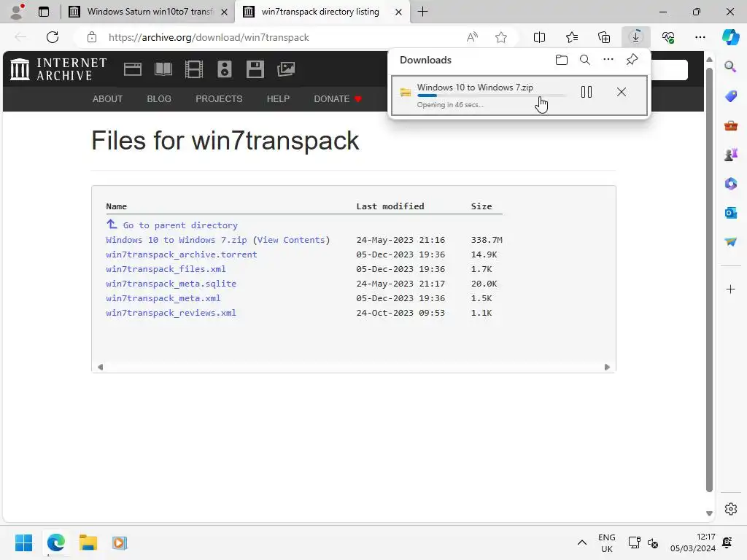Open the BLOG menu item
Image resolution: width=747 pixels, height=560 pixels.
tap(158, 99)
